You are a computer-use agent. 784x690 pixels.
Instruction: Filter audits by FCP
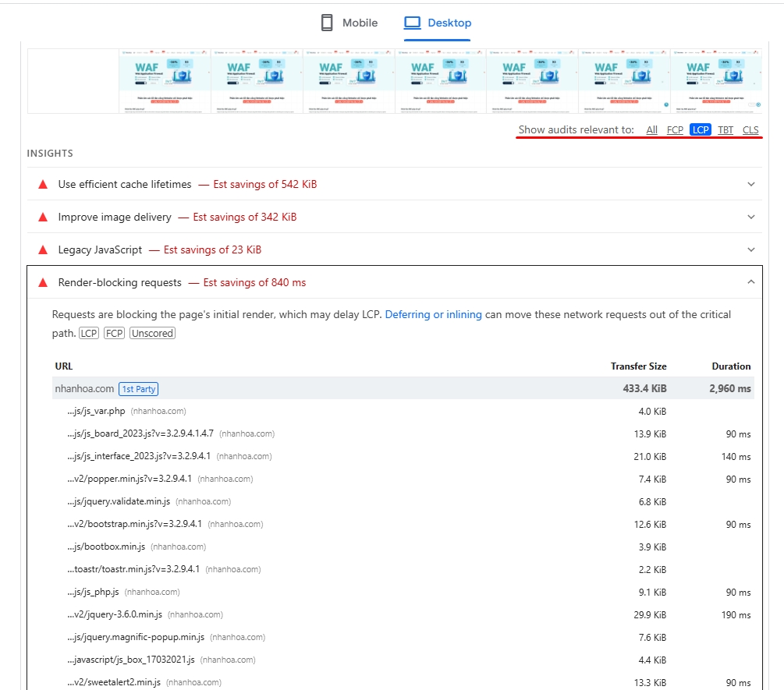click(x=675, y=130)
